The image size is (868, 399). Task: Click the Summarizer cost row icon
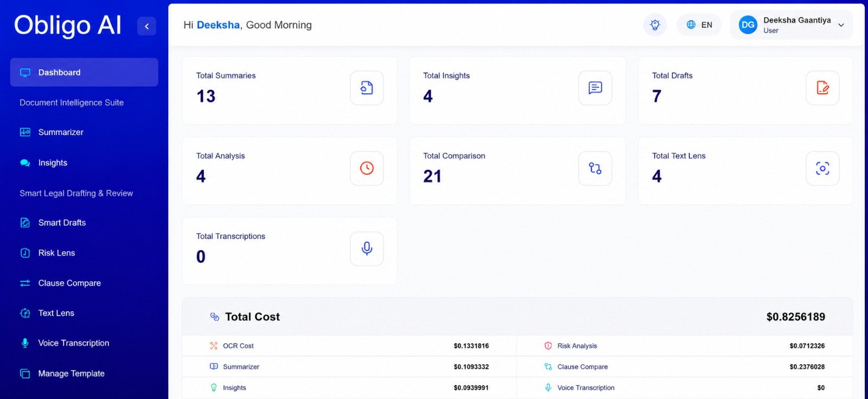(x=214, y=366)
